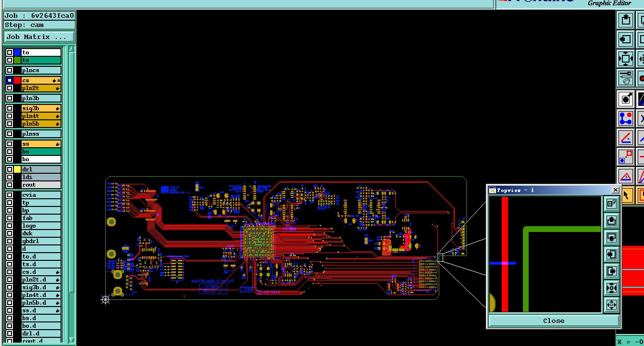This screenshot has width=644, height=346.
Task: Toggle the 'ts' layer display checkbox
Action: [10, 60]
